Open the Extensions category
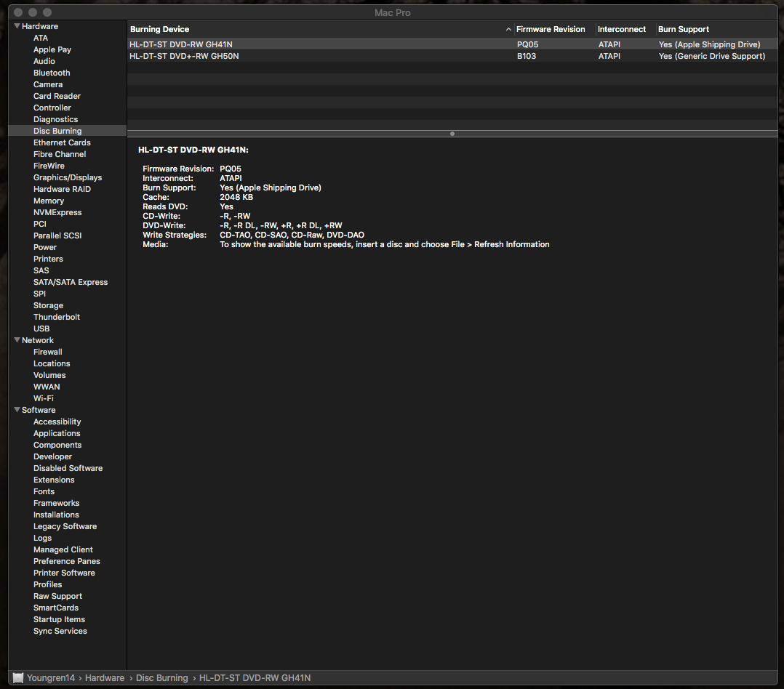The width and height of the screenshot is (784, 689). pos(54,480)
